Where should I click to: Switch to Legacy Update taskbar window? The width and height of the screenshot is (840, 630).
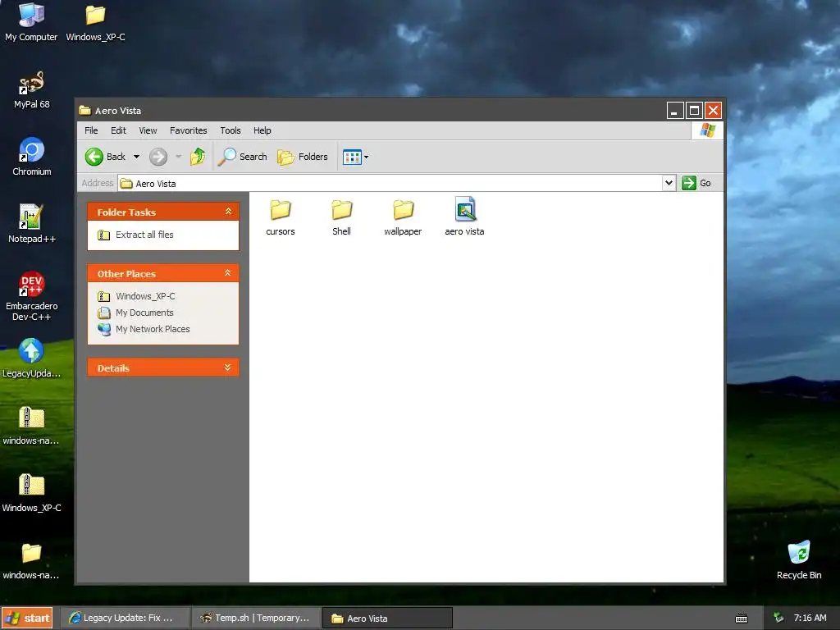125,618
